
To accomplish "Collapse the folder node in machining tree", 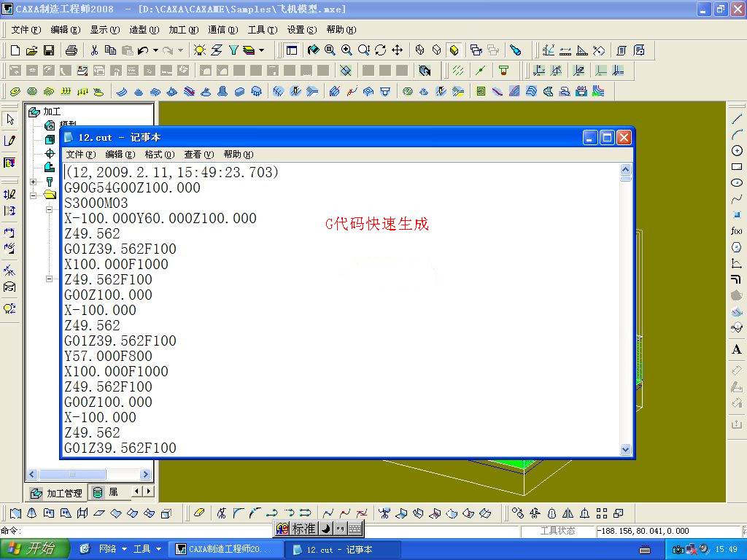I will (x=33, y=195).
